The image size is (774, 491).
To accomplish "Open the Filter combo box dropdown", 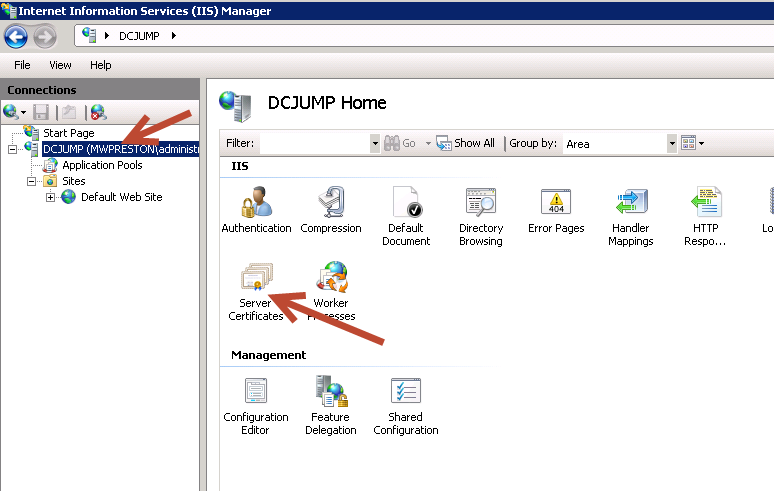I will (375, 144).
